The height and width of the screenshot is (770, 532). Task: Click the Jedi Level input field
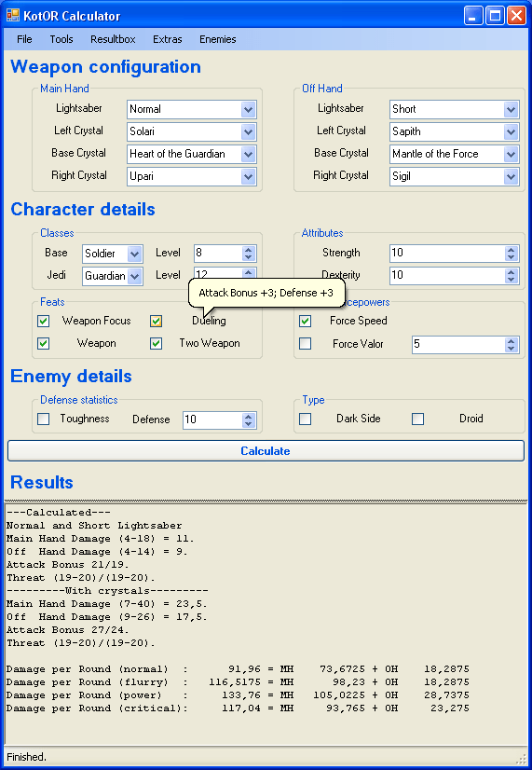tap(218, 273)
